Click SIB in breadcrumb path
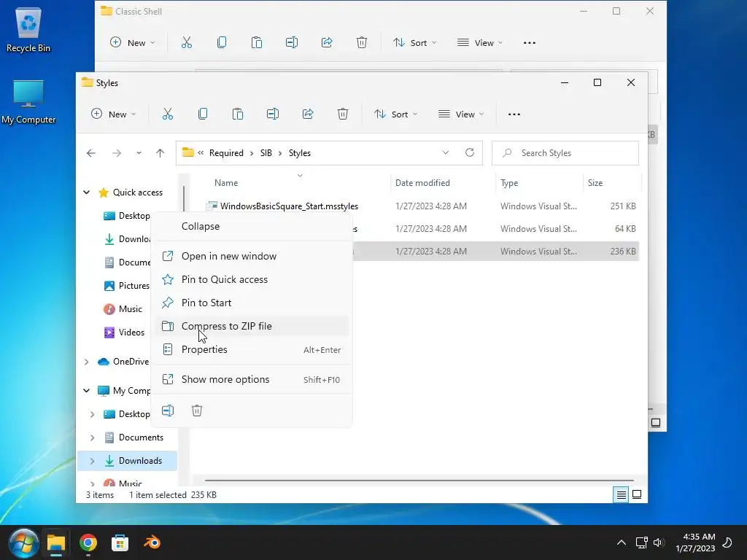 tap(266, 153)
